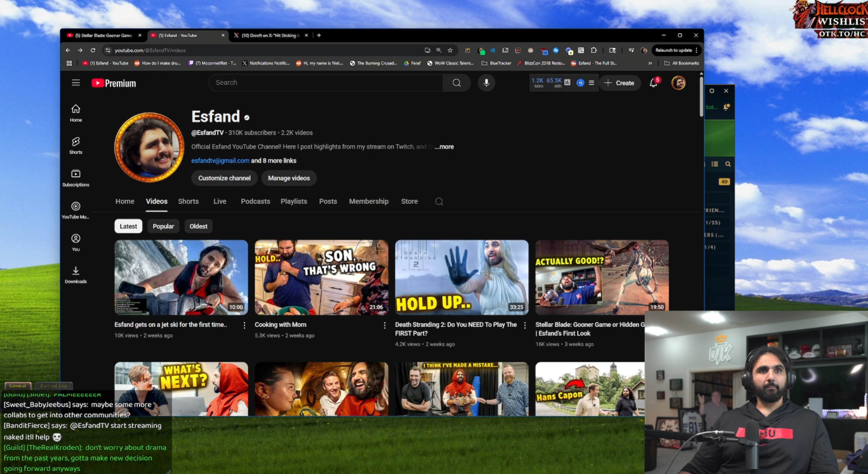The height and width of the screenshot is (474, 868).
Task: Select the Oldest filter chip
Action: pos(198,226)
